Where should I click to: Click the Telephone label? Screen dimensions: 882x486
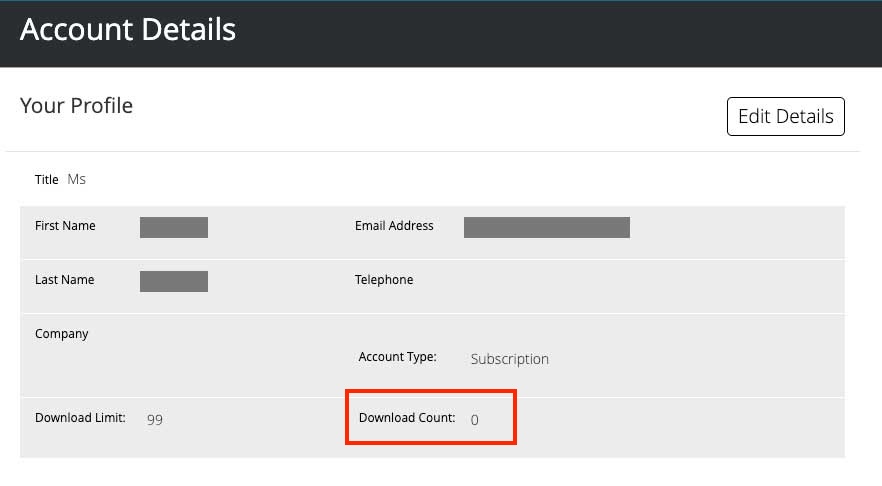click(x=384, y=280)
